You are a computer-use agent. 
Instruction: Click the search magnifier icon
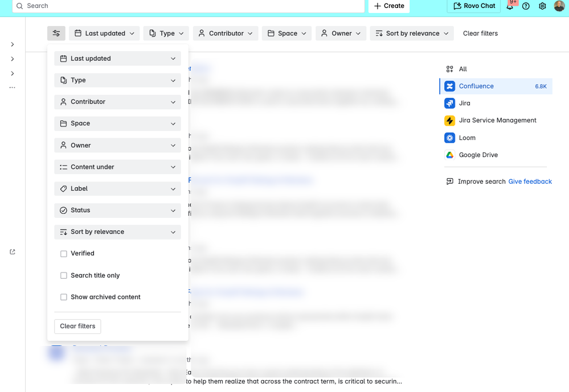[19, 6]
